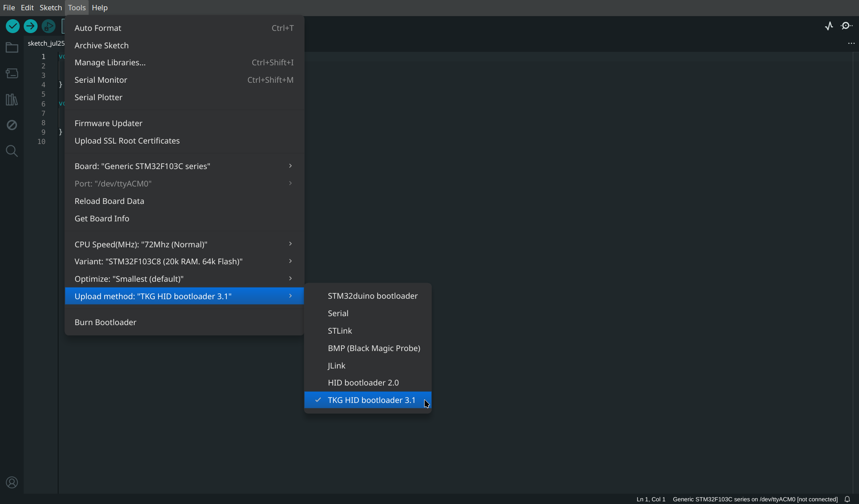Click the Upload arrow button
859x504 pixels.
click(x=30, y=26)
